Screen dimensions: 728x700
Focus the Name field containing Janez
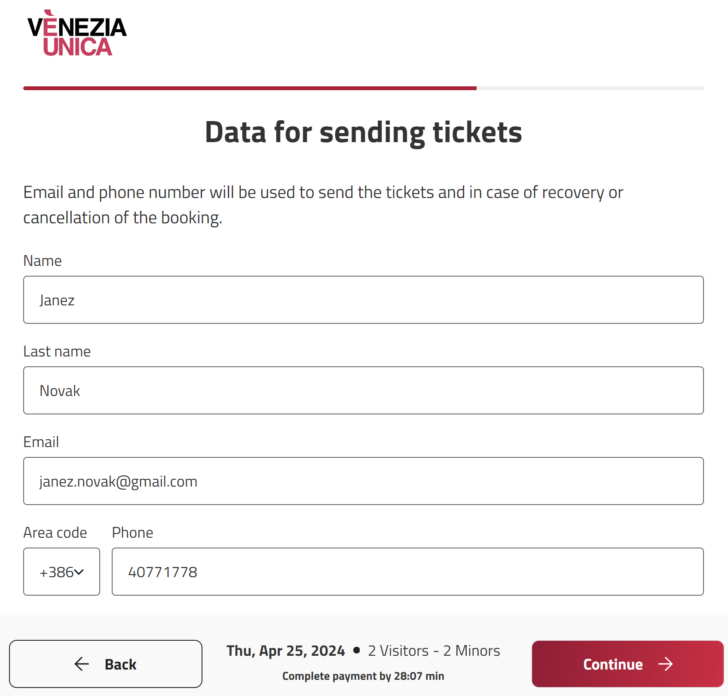click(363, 300)
